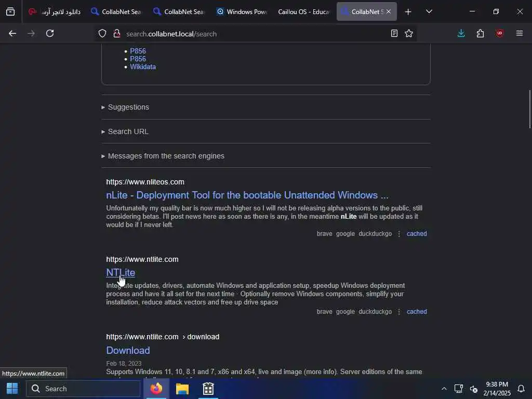Open the extensions puzzle icon
This screenshot has height=399, width=532.
pos(480,33)
